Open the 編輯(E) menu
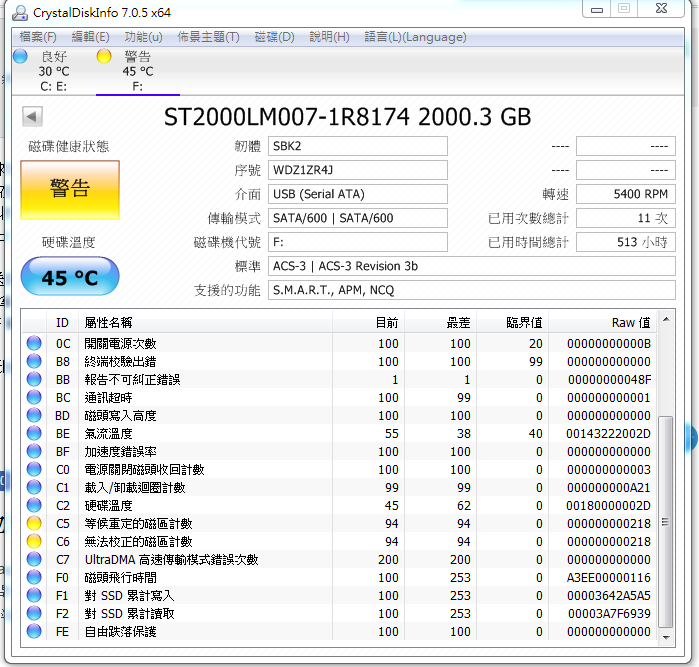 coord(90,37)
